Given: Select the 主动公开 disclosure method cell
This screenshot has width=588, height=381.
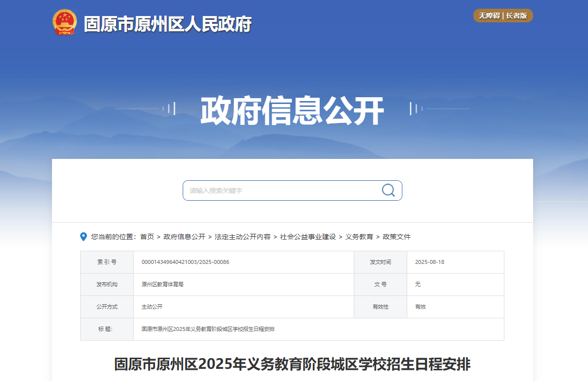Looking at the screenshot, I should click(x=153, y=307).
